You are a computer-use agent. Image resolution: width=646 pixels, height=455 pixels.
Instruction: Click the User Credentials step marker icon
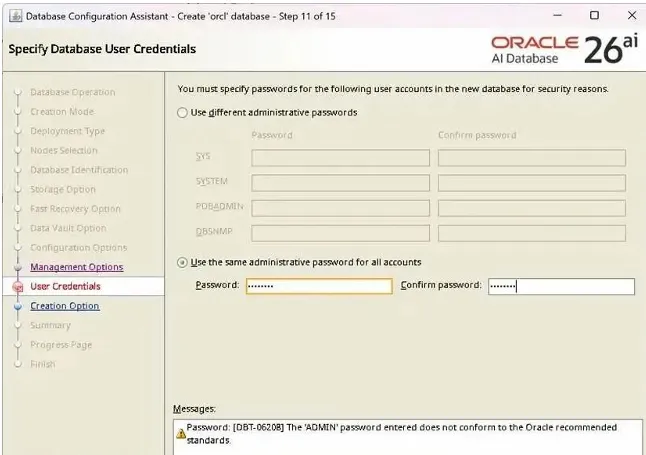point(18,287)
